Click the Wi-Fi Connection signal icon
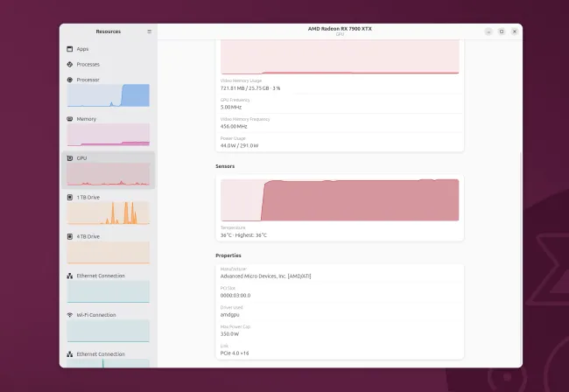This screenshot has width=569, height=392. pos(70,315)
